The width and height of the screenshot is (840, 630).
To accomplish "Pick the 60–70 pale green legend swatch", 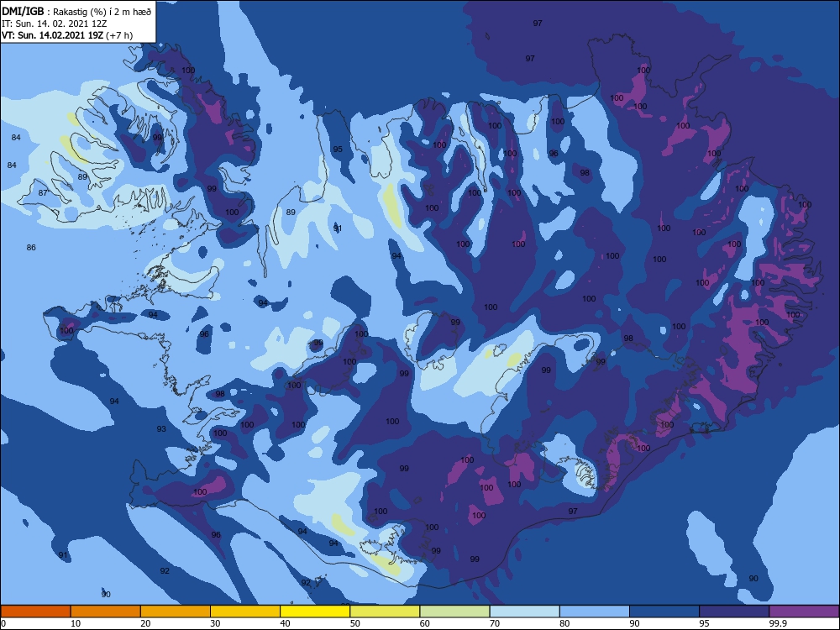I will coord(454,612).
